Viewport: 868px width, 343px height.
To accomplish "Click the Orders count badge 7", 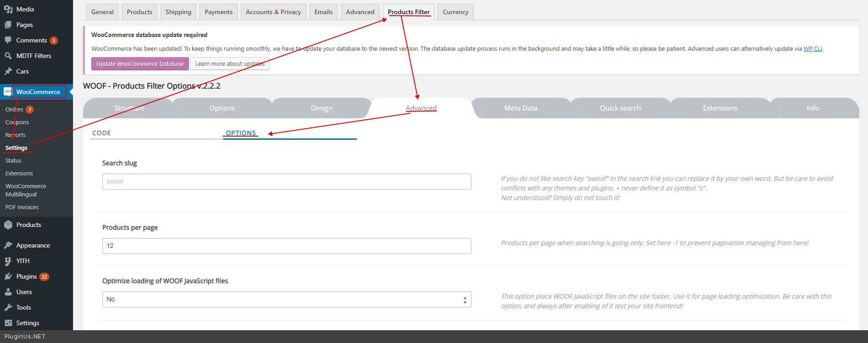I will click(30, 110).
